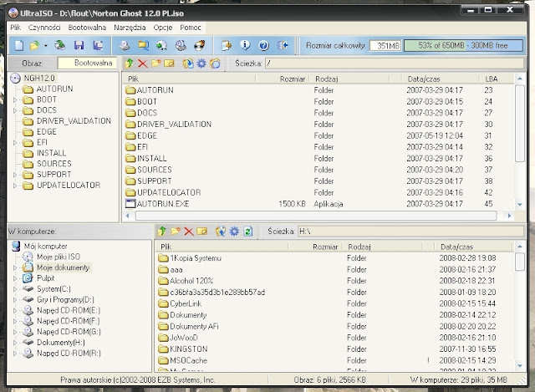Click the image Ścieżka path field showing /
Screen dimensions: 535x392
click(x=395, y=64)
